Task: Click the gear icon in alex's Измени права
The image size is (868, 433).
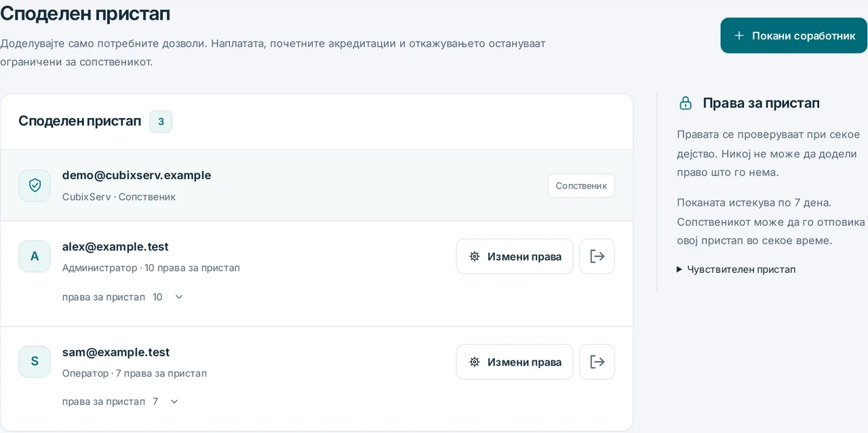Action: [x=475, y=257]
